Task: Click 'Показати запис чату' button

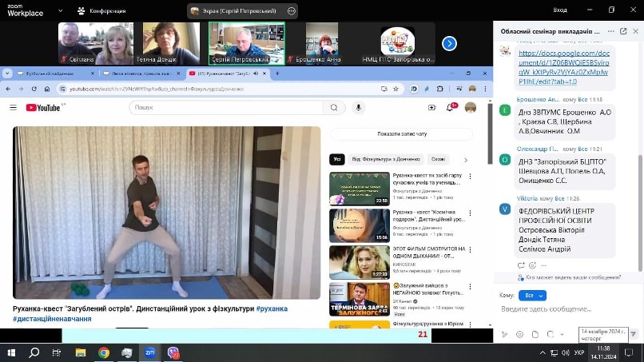Action: tap(402, 134)
